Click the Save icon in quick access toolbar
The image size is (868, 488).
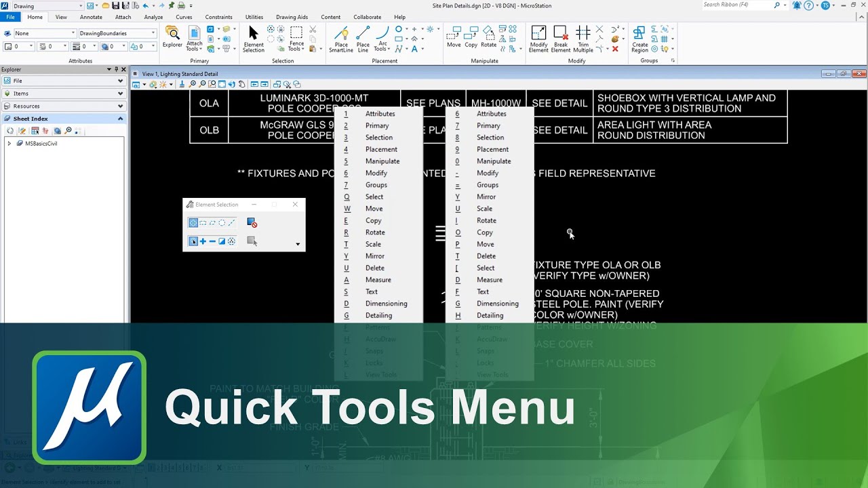[115, 5]
